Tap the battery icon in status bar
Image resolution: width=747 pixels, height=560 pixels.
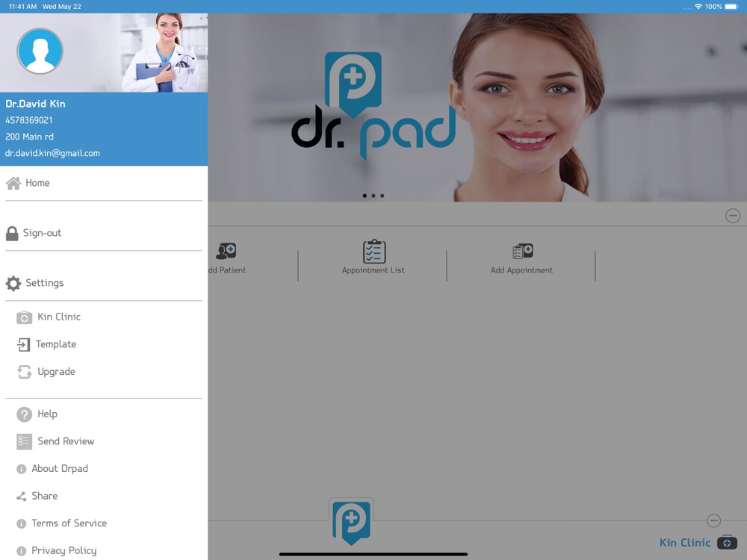(732, 7)
